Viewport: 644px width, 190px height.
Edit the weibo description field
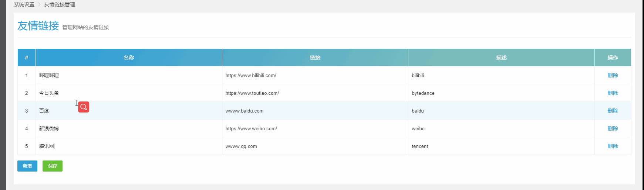coord(501,128)
